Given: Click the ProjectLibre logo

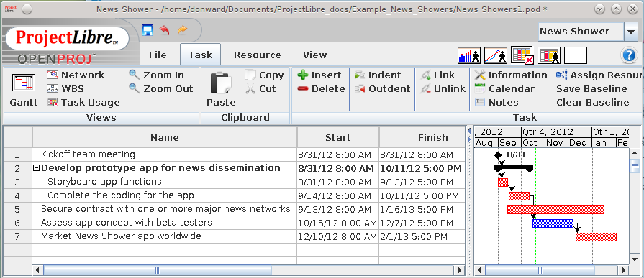Looking at the screenshot, I should click(67, 38).
